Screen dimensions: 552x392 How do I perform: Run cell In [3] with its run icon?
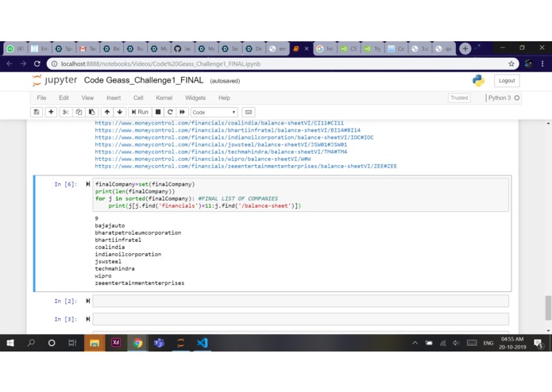(x=87, y=319)
